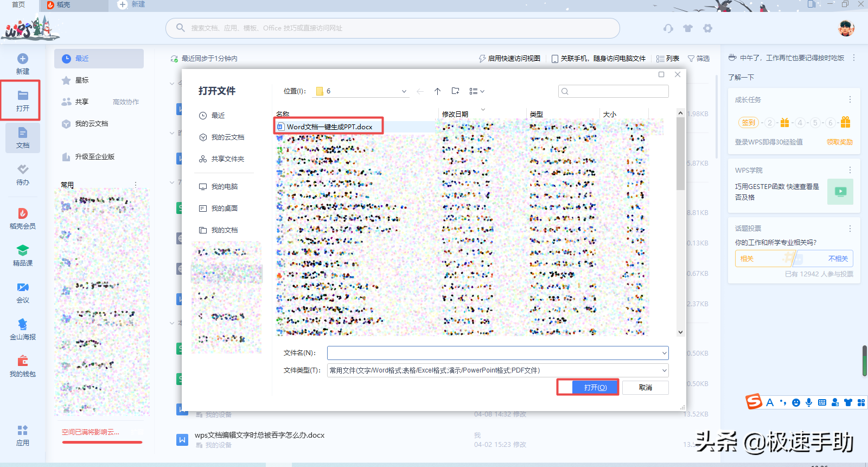Tick the 关联手机 checkbox

click(x=555, y=59)
